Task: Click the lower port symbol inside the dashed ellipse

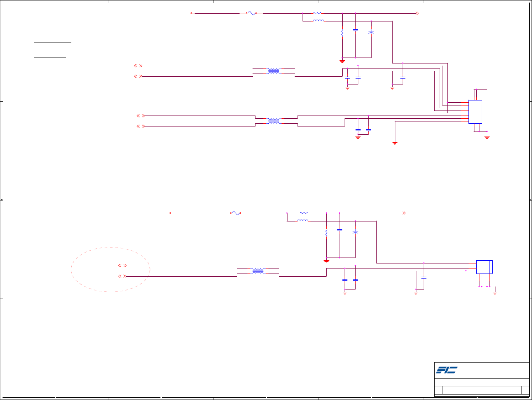Action: [x=122, y=276]
